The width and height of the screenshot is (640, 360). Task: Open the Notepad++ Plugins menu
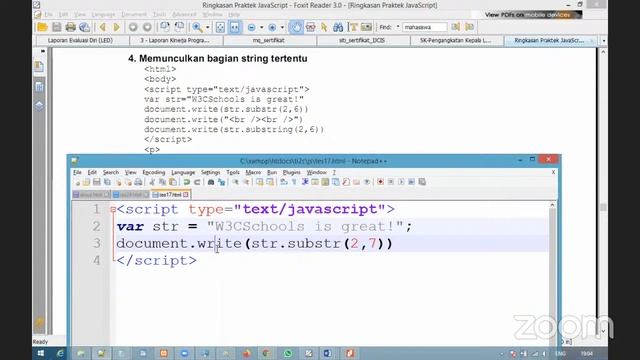[291, 172]
